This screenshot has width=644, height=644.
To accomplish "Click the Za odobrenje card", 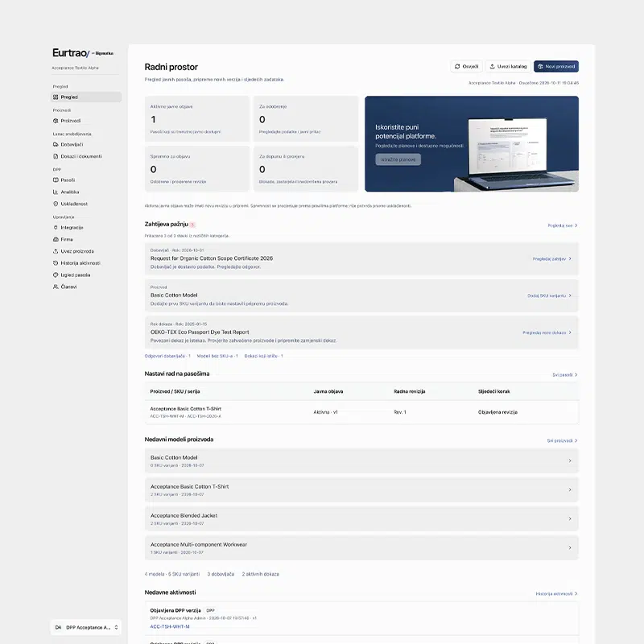I will tap(306, 118).
